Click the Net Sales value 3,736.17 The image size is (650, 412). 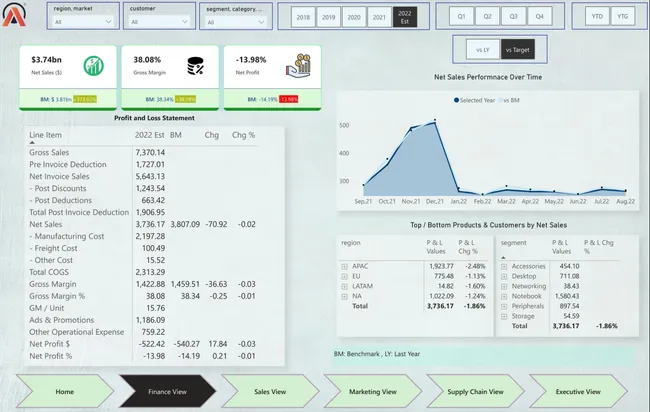coord(150,224)
